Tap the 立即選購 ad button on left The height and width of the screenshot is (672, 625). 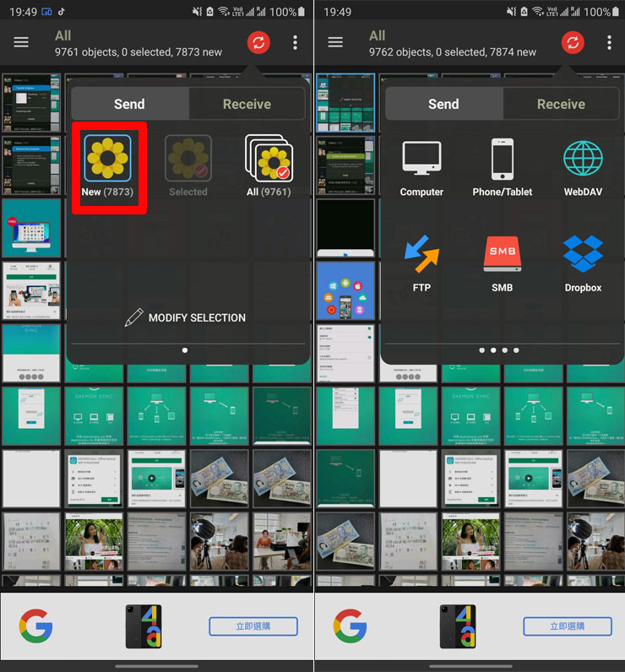(x=253, y=626)
